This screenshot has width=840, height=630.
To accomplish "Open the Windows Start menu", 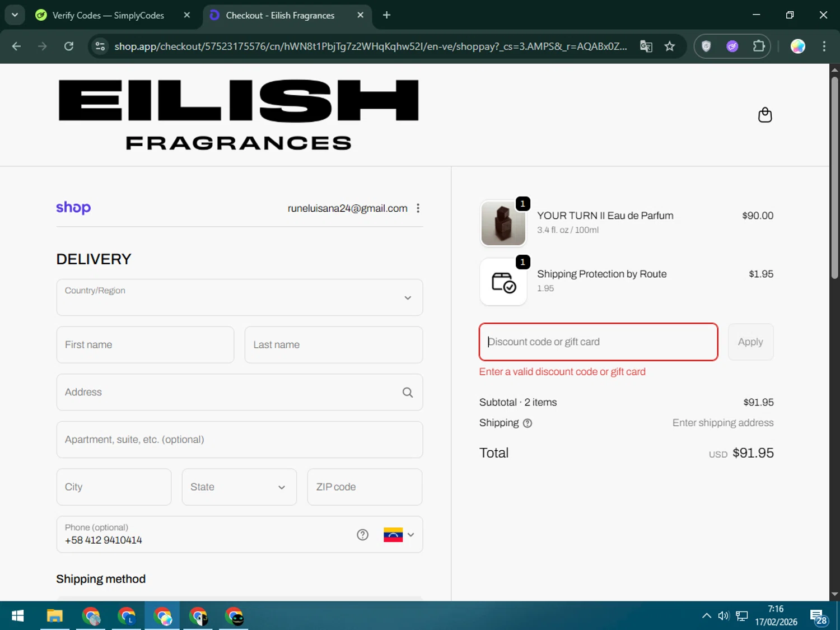I will pyautogui.click(x=17, y=616).
